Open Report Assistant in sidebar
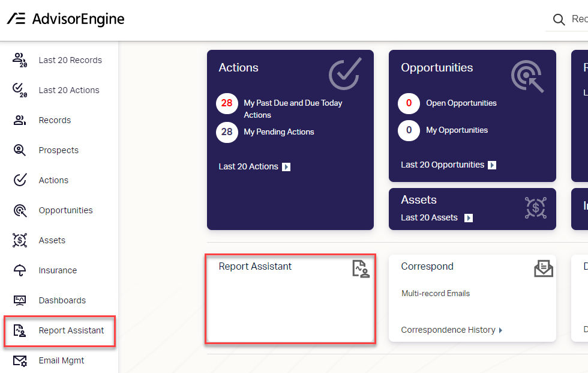 click(71, 330)
